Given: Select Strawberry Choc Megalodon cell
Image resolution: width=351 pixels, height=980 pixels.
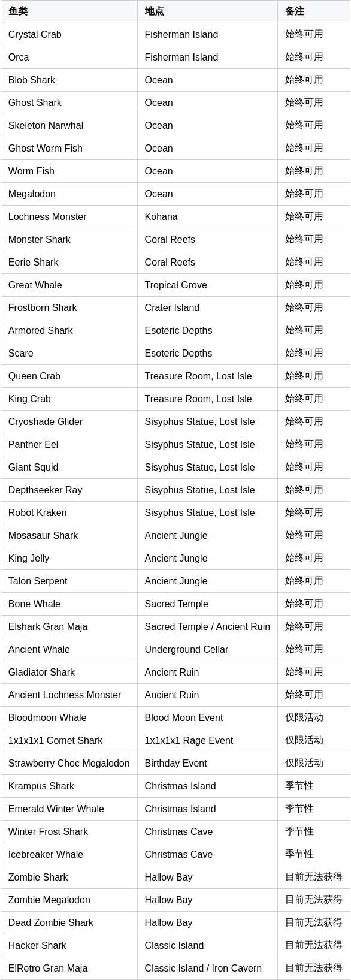Looking at the screenshot, I should click(x=69, y=764).
